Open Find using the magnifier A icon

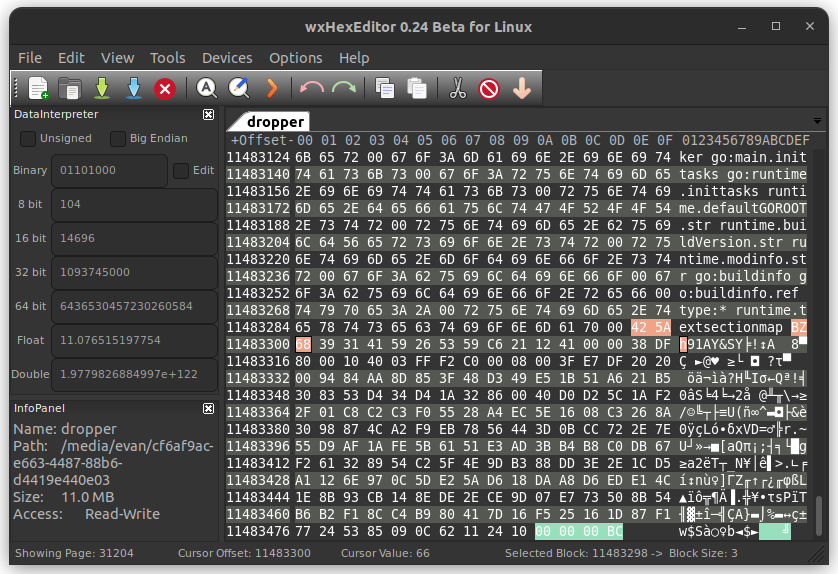point(206,88)
